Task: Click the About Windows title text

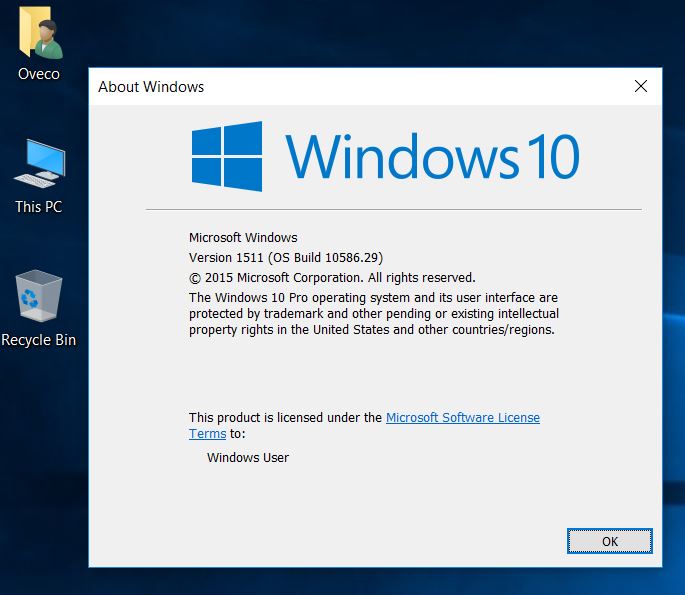Action: (151, 87)
